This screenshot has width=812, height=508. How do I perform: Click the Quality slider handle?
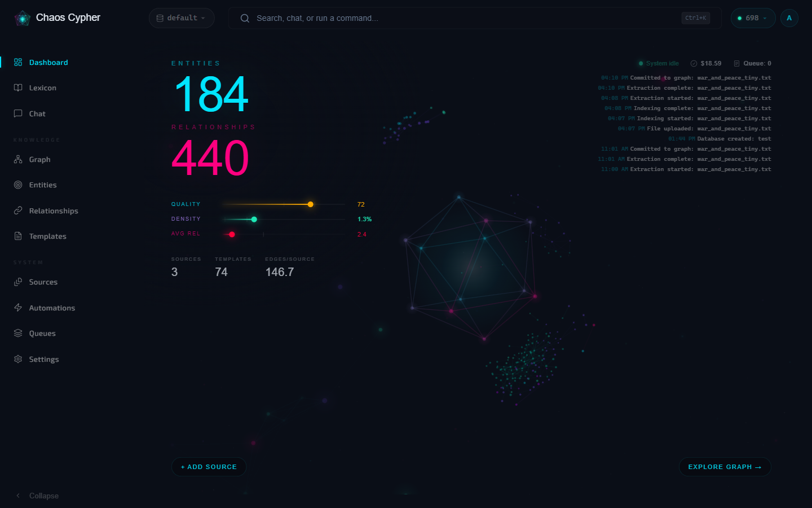(x=310, y=204)
